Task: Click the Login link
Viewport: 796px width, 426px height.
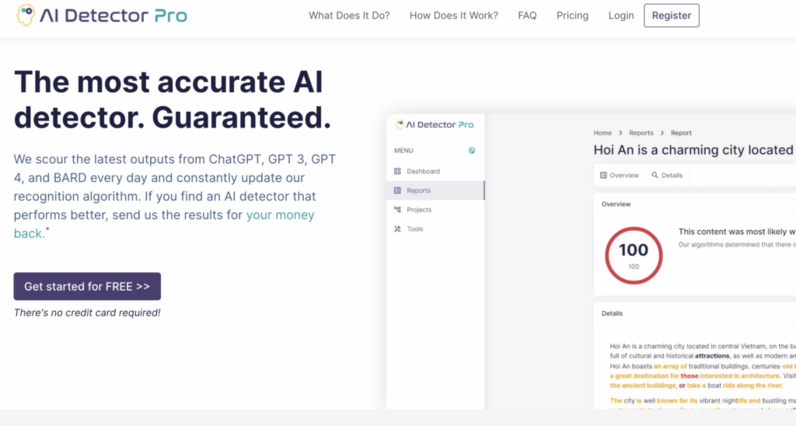Action: coord(621,16)
